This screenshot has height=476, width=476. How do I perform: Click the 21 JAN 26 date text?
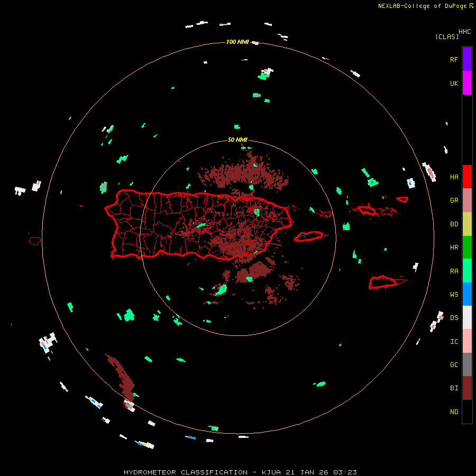(x=307, y=472)
